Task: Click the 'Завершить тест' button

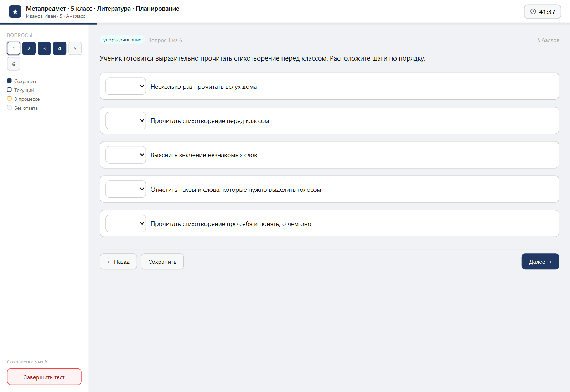Action: point(44,377)
